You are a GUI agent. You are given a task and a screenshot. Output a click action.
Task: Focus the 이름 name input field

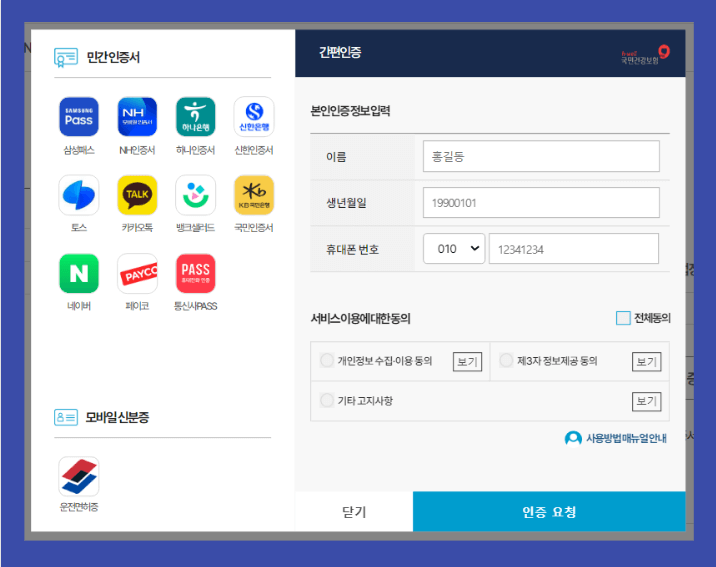(541, 156)
